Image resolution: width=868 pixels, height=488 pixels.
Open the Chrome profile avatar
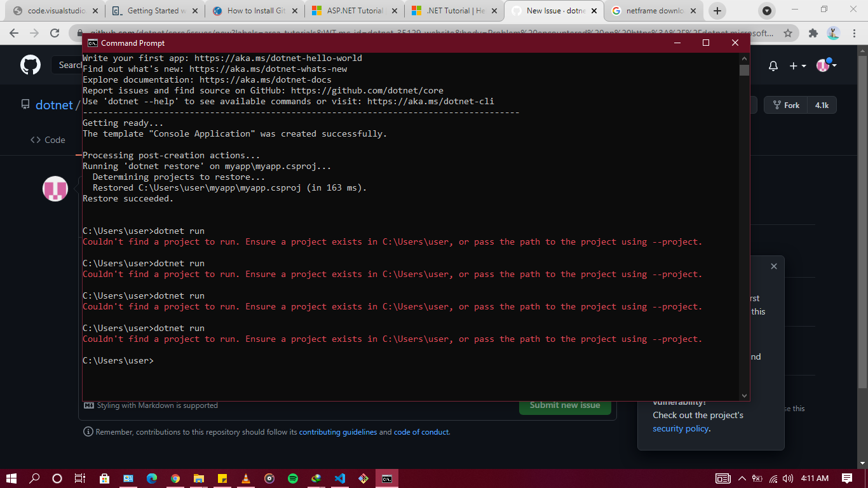click(834, 32)
